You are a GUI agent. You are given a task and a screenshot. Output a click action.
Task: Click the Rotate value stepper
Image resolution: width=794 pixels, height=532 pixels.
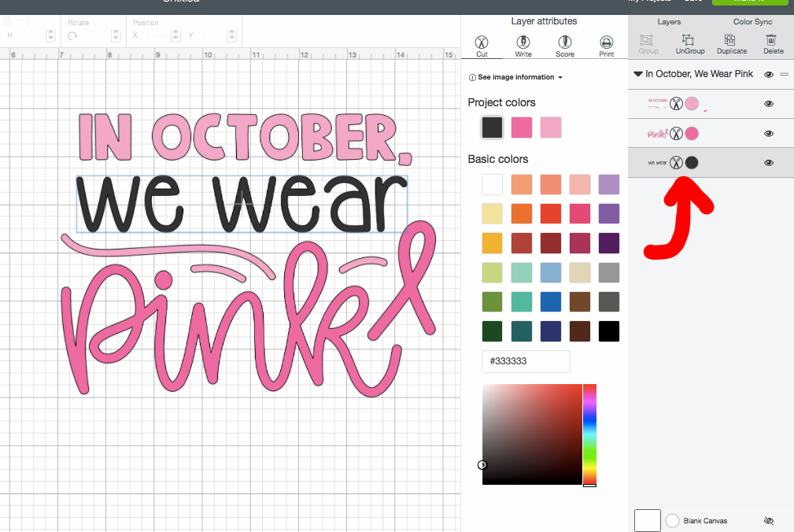pos(116,35)
